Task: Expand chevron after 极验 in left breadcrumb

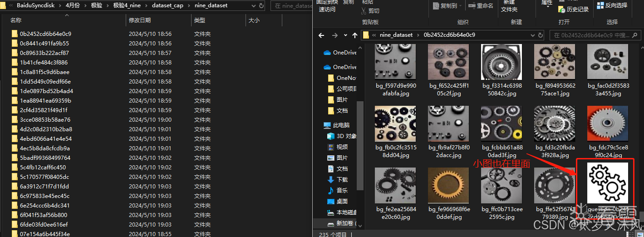Action: click(107, 5)
